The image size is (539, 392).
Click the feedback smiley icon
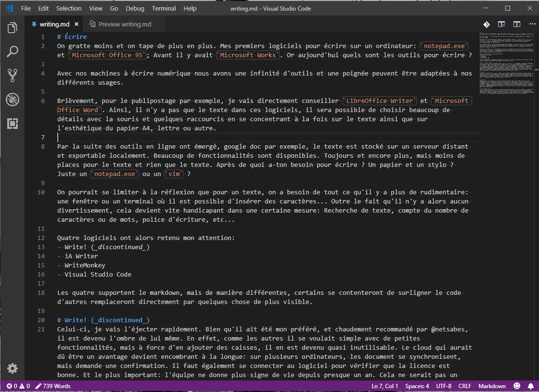coord(517,386)
